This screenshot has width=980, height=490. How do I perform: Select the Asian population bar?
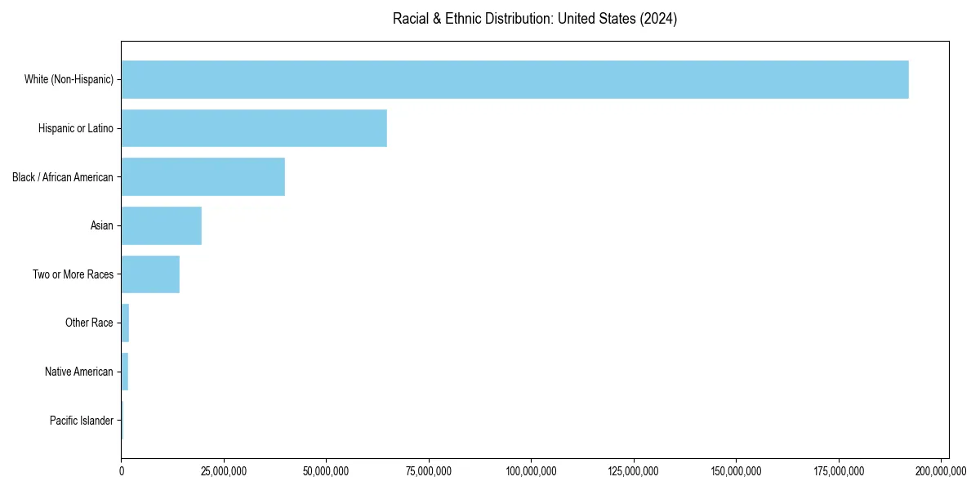click(161, 225)
